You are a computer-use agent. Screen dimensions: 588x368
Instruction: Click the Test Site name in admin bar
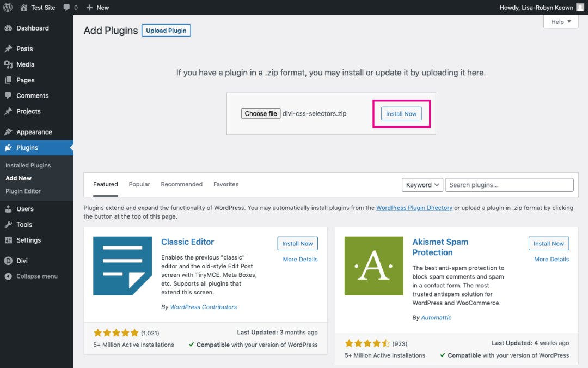click(x=43, y=8)
